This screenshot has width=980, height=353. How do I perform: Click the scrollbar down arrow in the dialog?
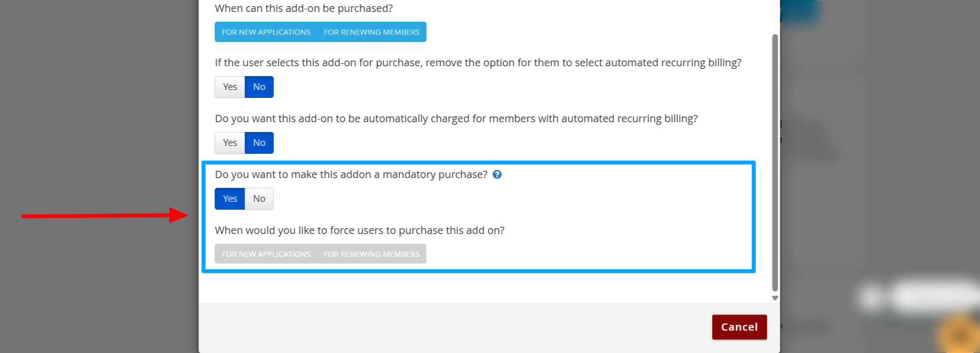tap(775, 298)
